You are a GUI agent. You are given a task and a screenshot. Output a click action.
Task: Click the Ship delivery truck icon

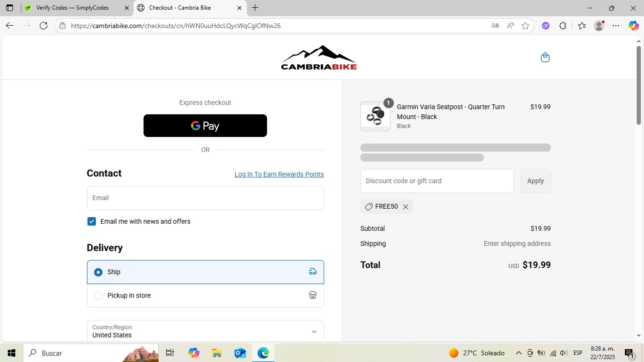(313, 272)
